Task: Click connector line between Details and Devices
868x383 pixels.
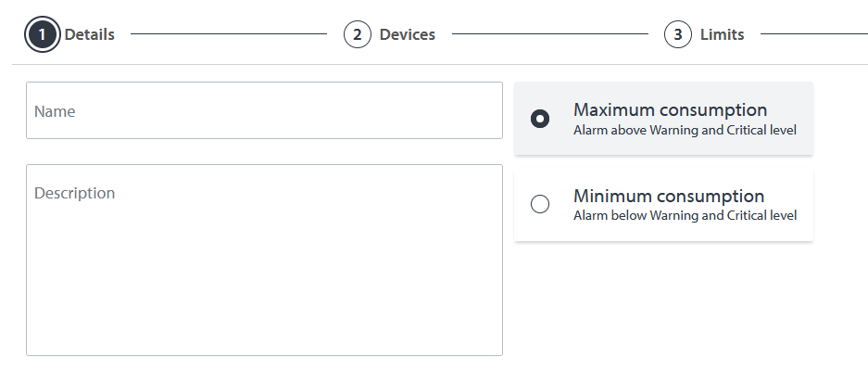Action: point(229,35)
